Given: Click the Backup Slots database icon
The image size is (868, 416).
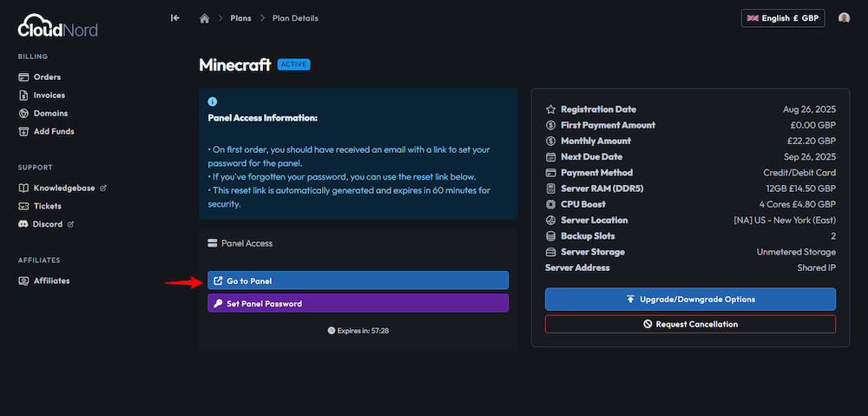Looking at the screenshot, I should (x=550, y=236).
